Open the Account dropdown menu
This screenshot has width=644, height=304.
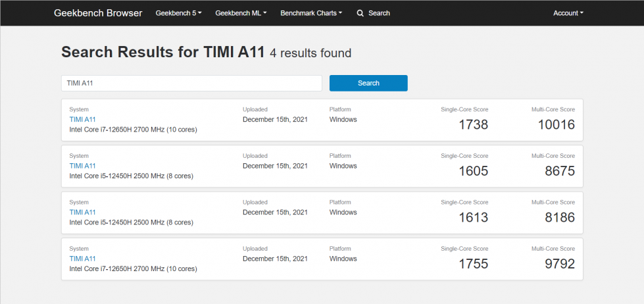coord(568,13)
